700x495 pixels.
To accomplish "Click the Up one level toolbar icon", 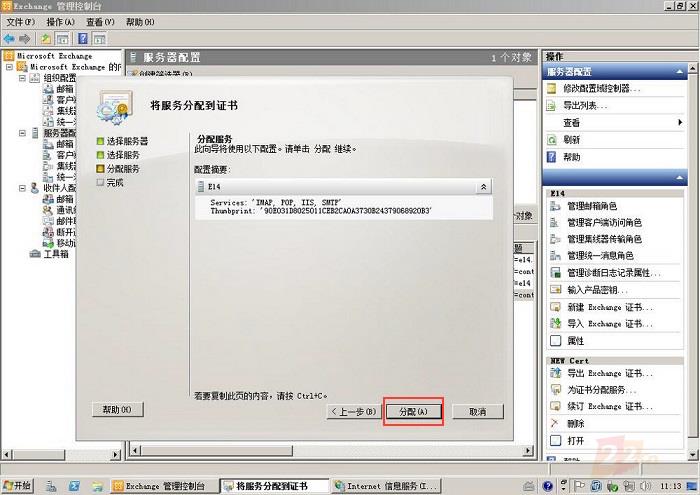I will pyautogui.click(x=46, y=39).
